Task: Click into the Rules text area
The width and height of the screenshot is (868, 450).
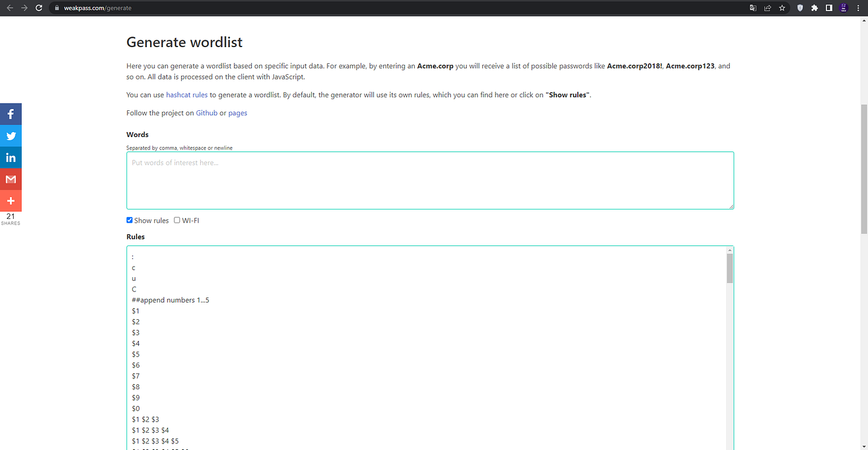Action: pyautogui.click(x=426, y=348)
